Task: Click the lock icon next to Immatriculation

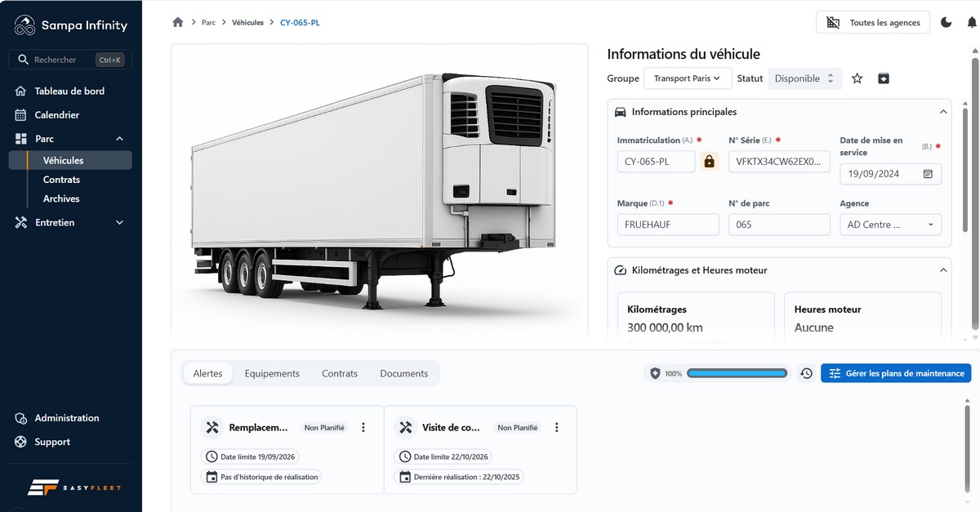Action: (x=709, y=162)
